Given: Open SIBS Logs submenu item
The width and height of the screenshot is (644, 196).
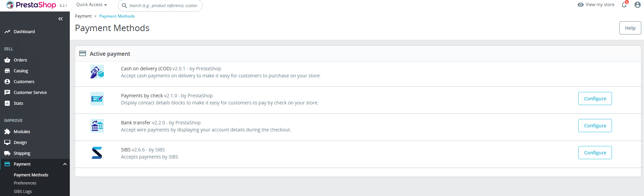Looking at the screenshot, I should [23, 192].
